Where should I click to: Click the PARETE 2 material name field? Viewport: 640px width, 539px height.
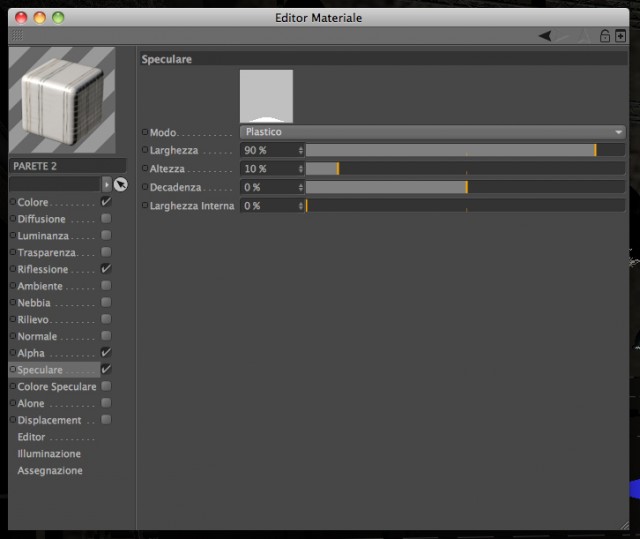point(67,166)
